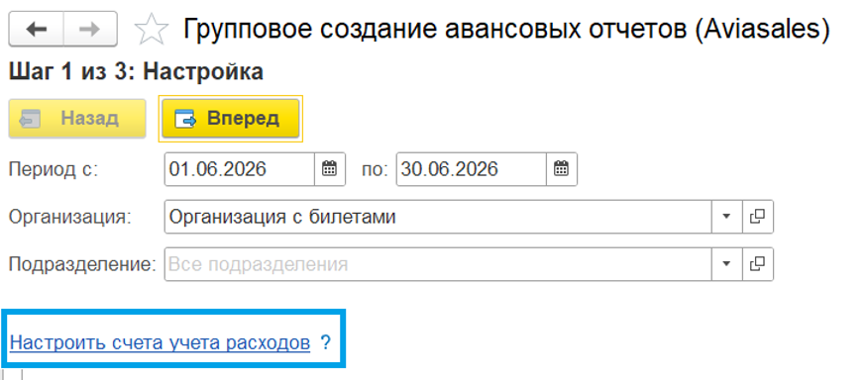The width and height of the screenshot is (868, 380).
Task: Expand the Подразделение dropdown list
Action: (726, 264)
